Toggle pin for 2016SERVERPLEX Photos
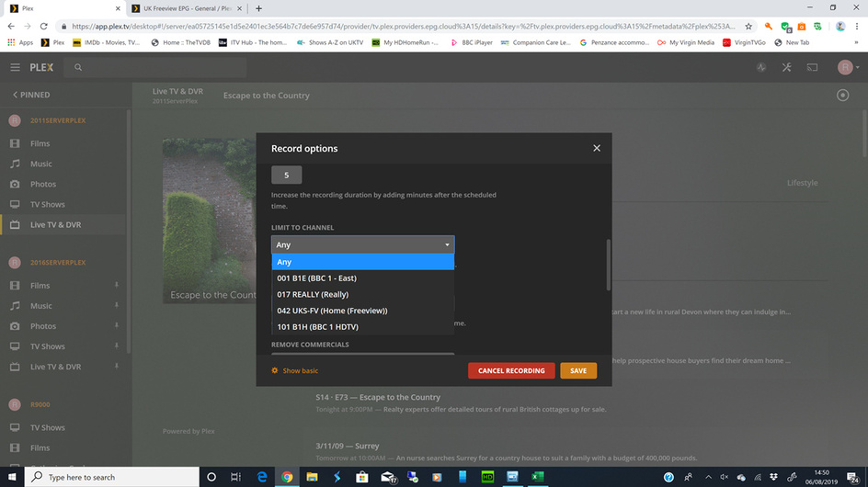The height and width of the screenshot is (487, 868). point(116,325)
